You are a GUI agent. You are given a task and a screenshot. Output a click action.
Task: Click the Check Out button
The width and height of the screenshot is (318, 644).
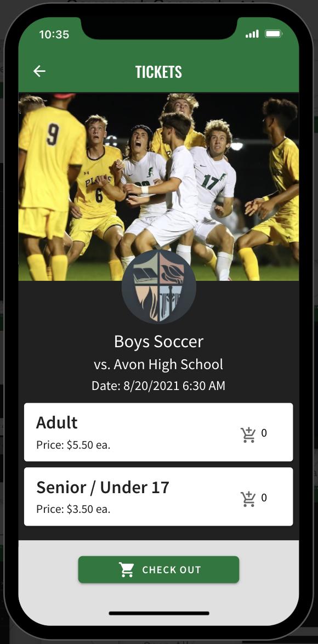coord(158,569)
